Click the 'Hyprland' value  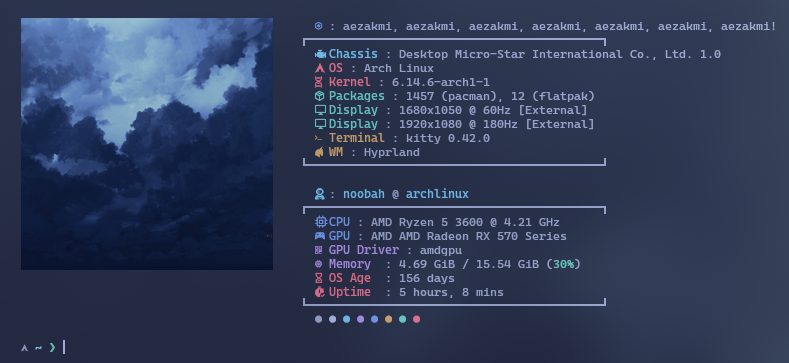[x=391, y=152]
